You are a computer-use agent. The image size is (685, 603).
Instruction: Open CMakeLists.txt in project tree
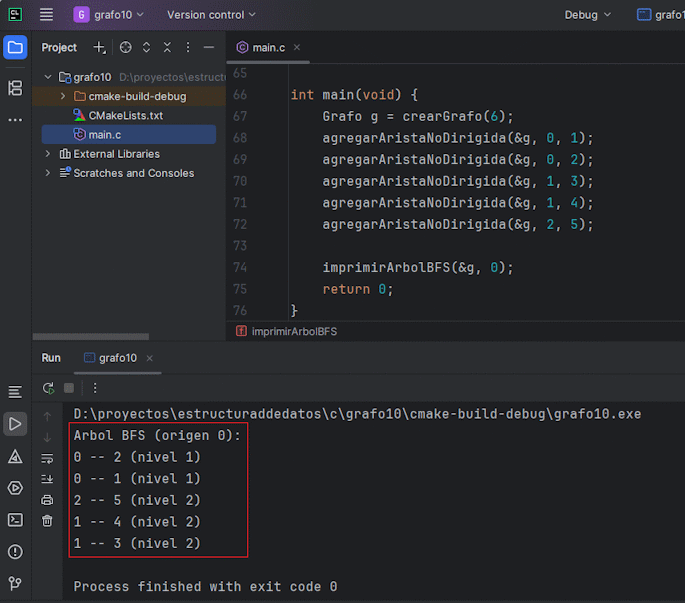(125, 116)
